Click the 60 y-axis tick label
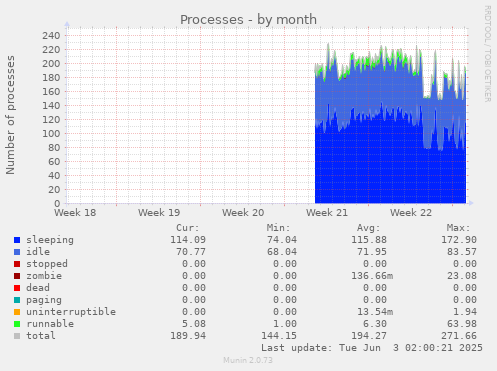The height and width of the screenshot is (371, 497). (x=54, y=162)
